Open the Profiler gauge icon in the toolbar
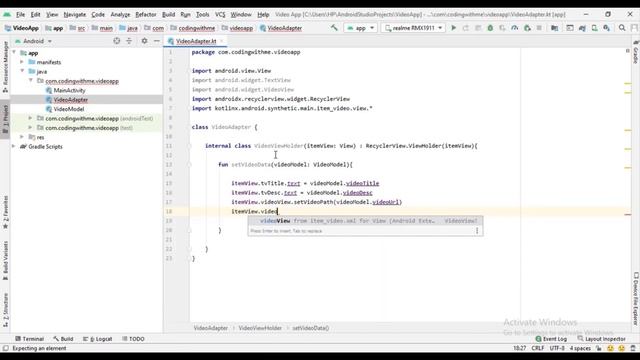The width and height of the screenshot is (640, 360). coord(515,28)
